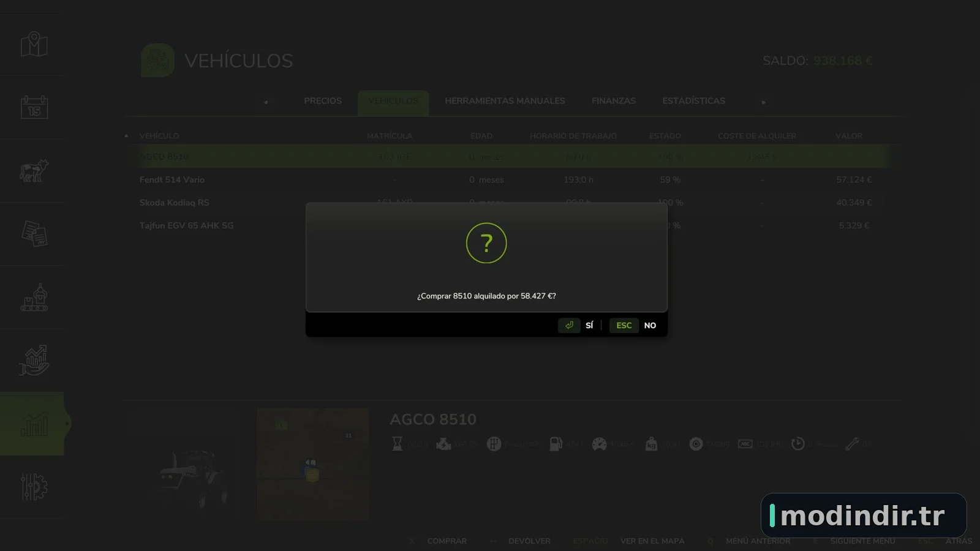
Task: Click the 5.329 € value cell
Action: pyautogui.click(x=854, y=225)
